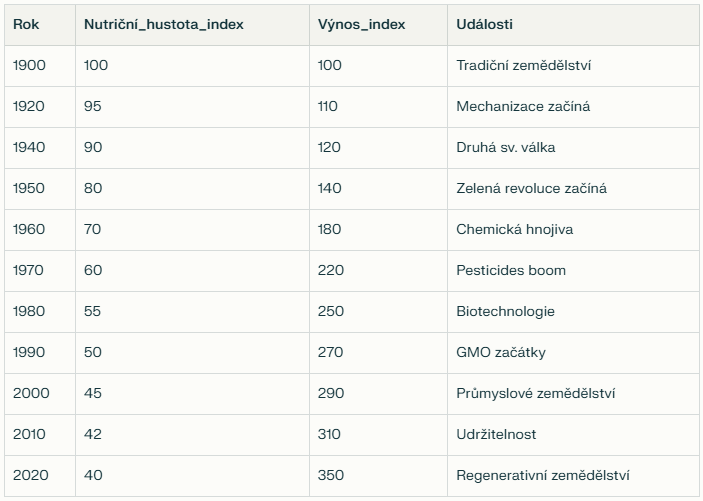Click the Biotechnologie cell
703x501 pixels.
click(x=573, y=312)
